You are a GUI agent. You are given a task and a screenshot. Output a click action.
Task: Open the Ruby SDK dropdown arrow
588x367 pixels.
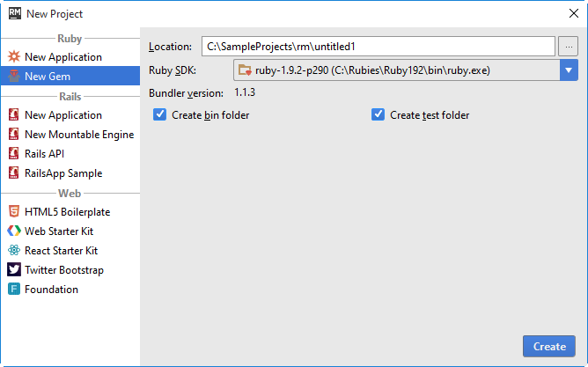(x=569, y=70)
